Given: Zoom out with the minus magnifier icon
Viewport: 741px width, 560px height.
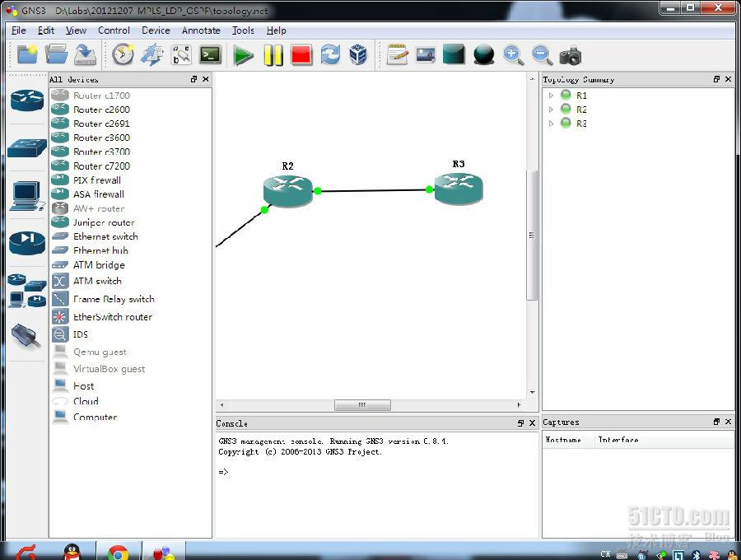Looking at the screenshot, I should tap(542, 55).
